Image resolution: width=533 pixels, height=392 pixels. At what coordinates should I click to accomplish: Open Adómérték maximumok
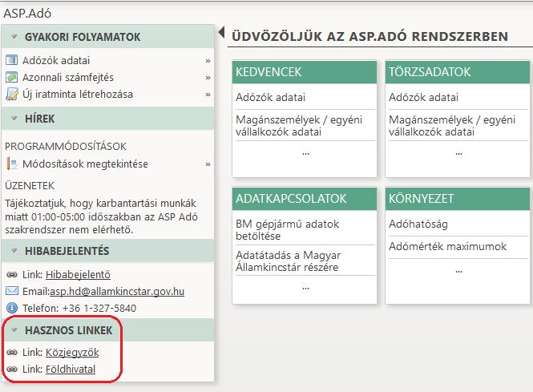(448, 246)
